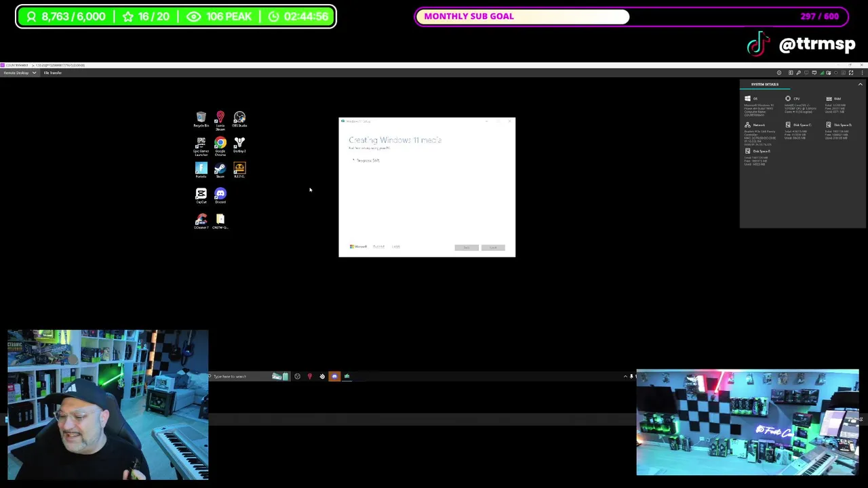
Task: Open the Epic Games Launcher shortcut
Action: click(201, 146)
